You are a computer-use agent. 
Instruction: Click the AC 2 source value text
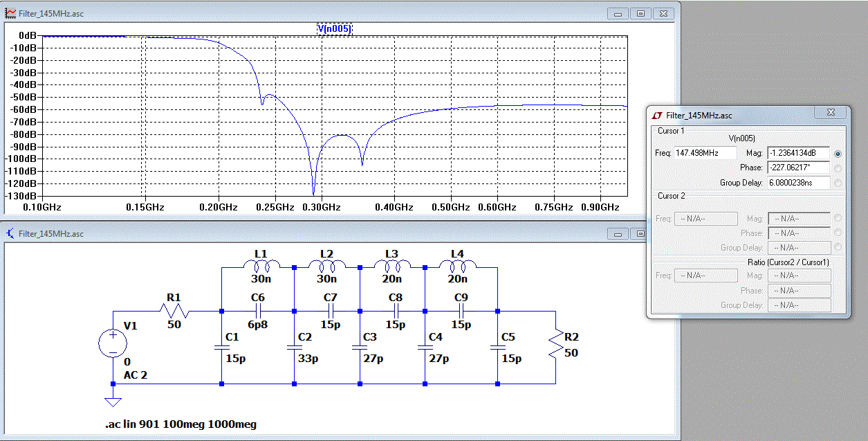pos(136,375)
